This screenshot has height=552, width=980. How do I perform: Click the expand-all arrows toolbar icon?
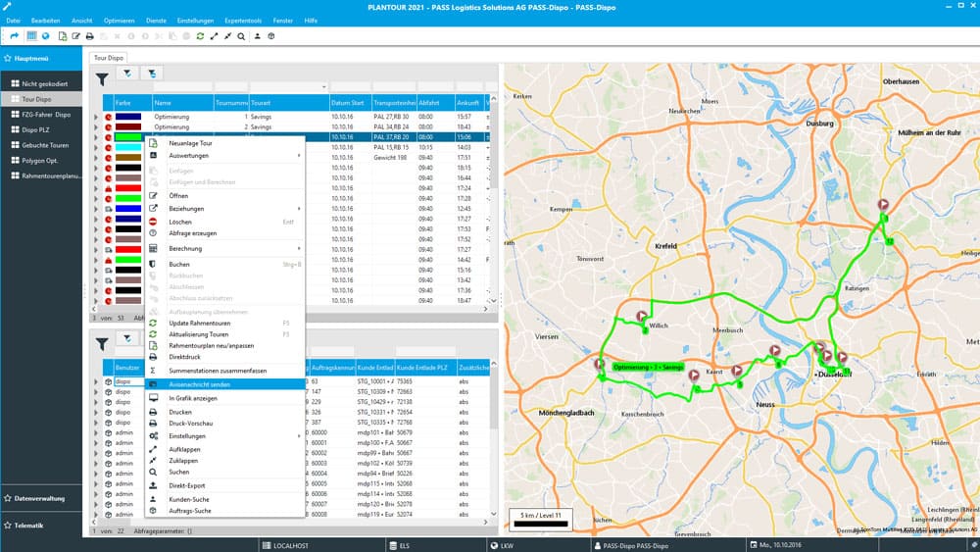click(214, 36)
